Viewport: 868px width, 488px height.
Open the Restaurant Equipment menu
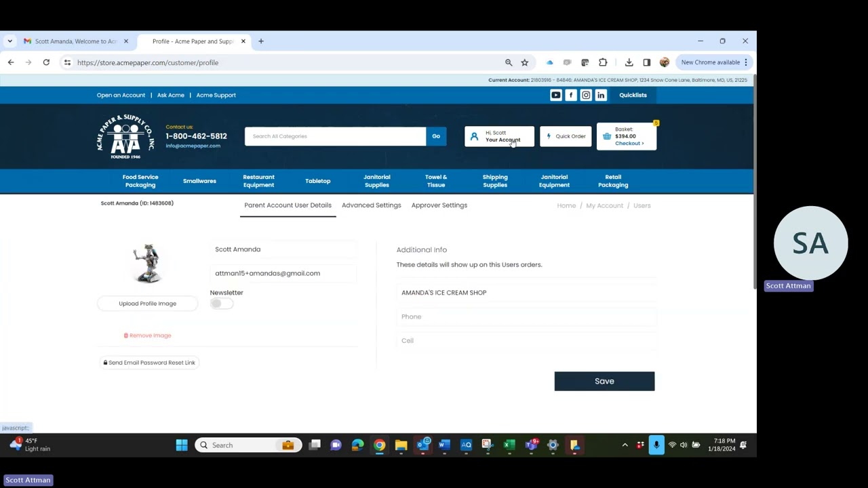pos(258,181)
